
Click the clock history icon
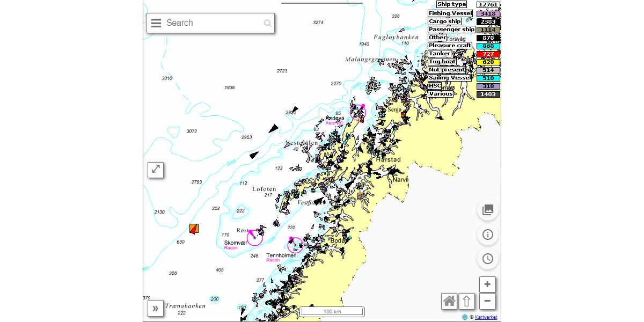point(487,259)
